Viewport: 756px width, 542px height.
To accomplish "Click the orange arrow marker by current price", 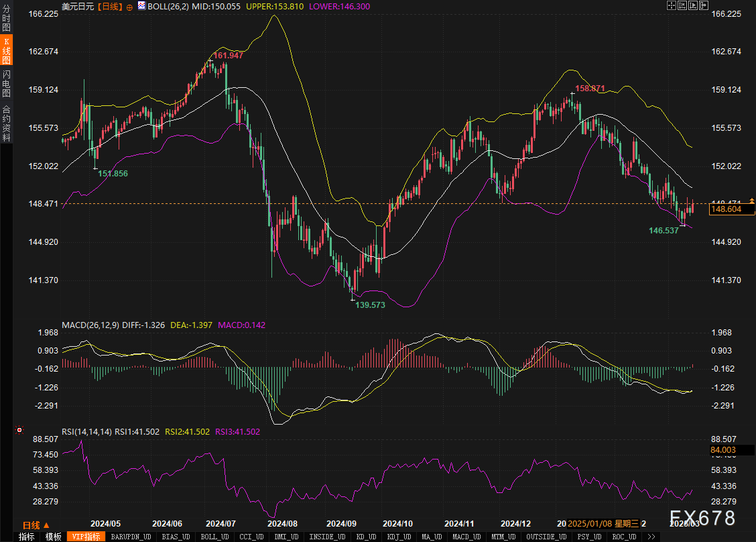I will (751, 201).
